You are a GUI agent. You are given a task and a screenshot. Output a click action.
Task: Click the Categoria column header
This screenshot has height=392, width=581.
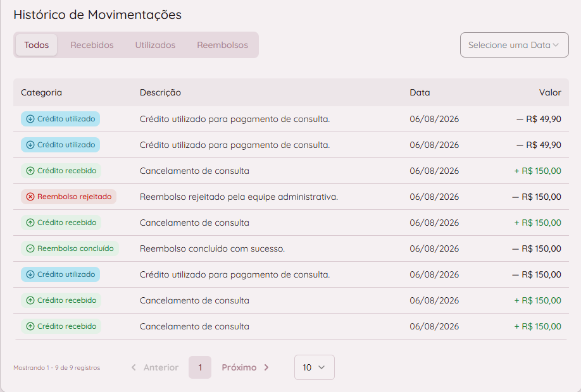pos(41,92)
